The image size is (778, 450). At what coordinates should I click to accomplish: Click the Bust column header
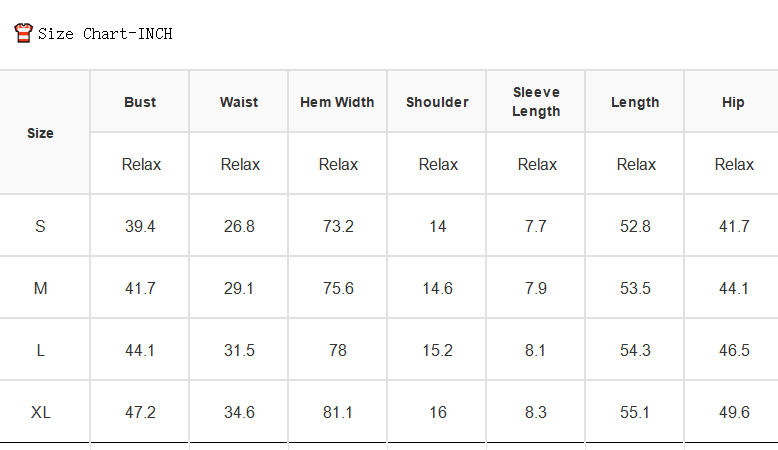[140, 102]
